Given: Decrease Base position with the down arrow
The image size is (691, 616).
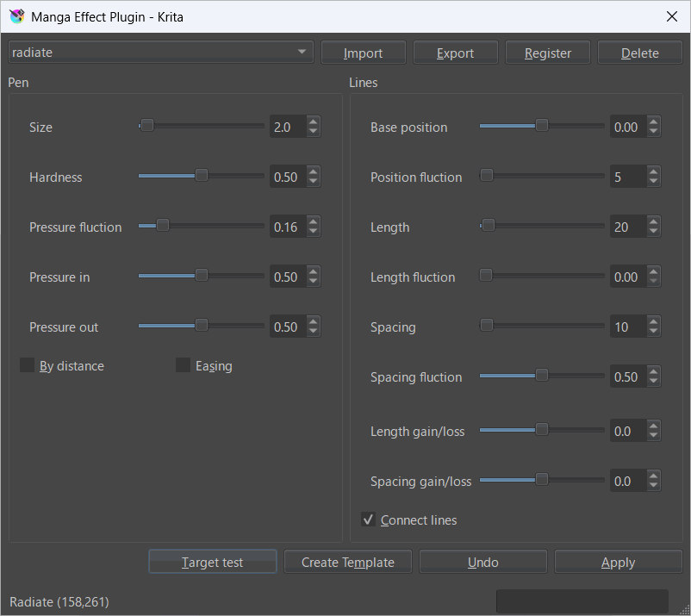Looking at the screenshot, I should (x=654, y=132).
